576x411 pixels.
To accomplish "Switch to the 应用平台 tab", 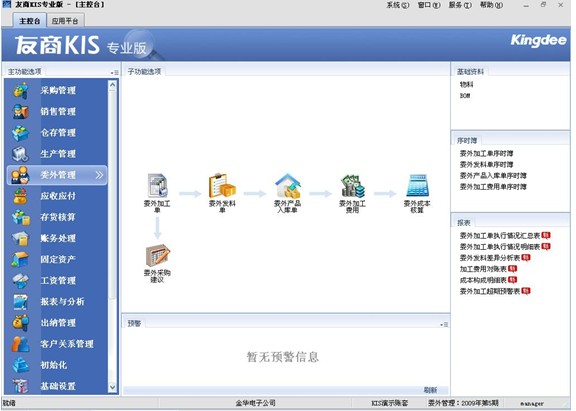I will pos(65,21).
